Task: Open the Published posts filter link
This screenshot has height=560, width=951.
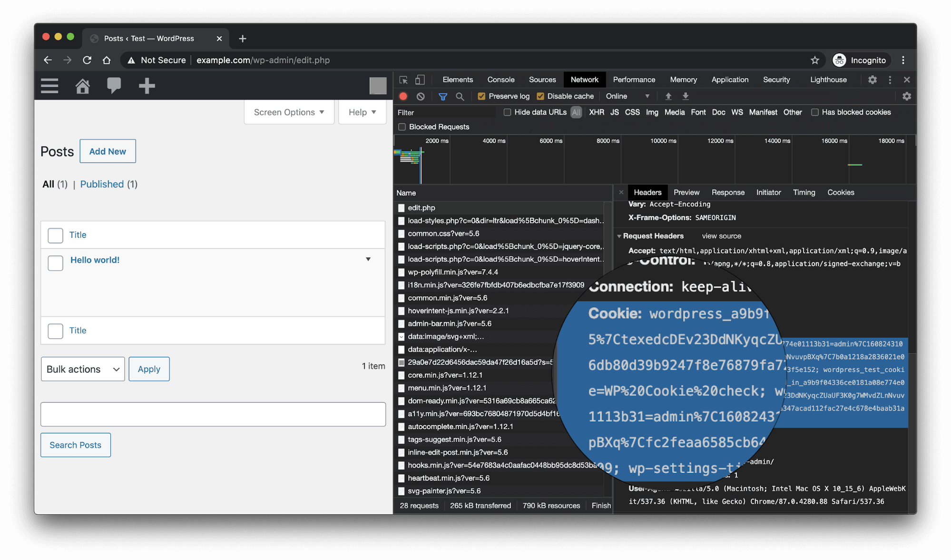Action: pos(102,184)
